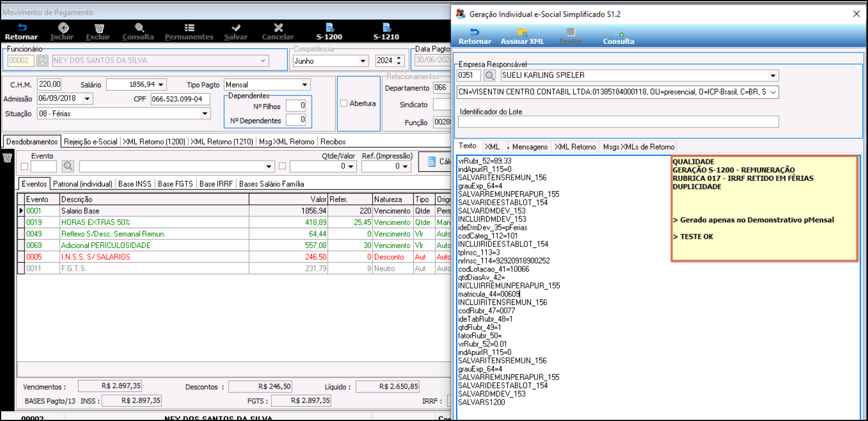Image resolution: width=868 pixels, height=421 pixels.
Task: Open the Admissão date dropdown
Action: coord(87,99)
